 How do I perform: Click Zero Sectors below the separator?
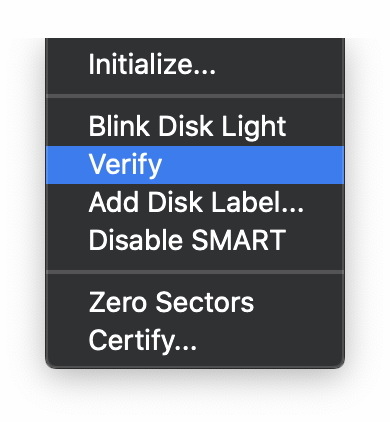[x=195, y=302]
